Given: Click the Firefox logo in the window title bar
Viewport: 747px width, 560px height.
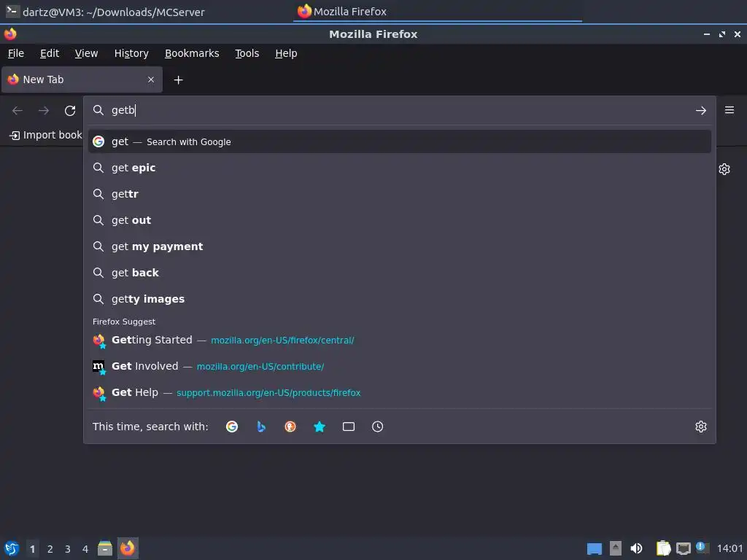Looking at the screenshot, I should (x=10, y=34).
